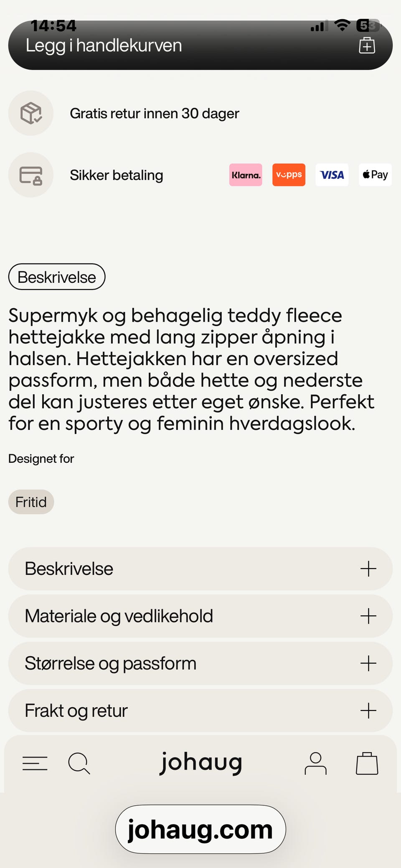Open the search with the magnifying glass icon
The height and width of the screenshot is (868, 401).
(x=79, y=763)
